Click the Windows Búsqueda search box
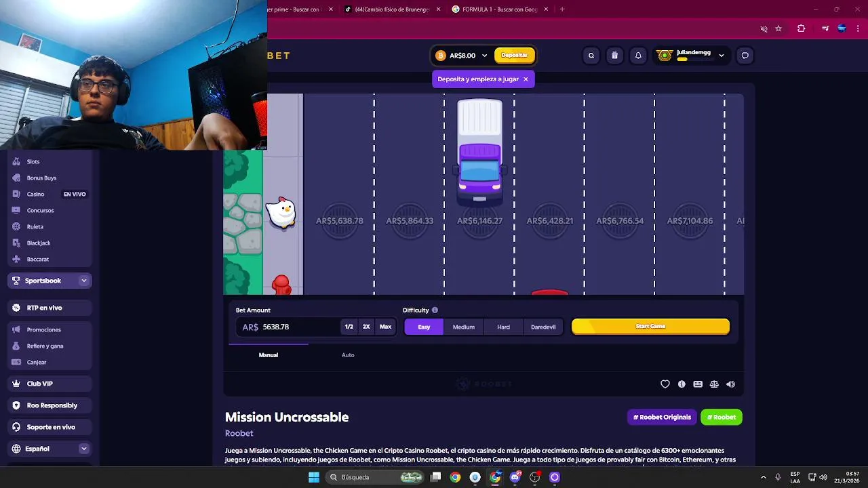This screenshot has height=488, width=868. click(x=373, y=477)
